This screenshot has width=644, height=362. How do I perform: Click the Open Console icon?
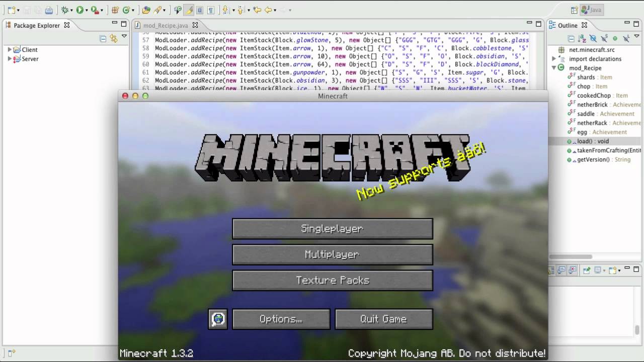coord(612,270)
